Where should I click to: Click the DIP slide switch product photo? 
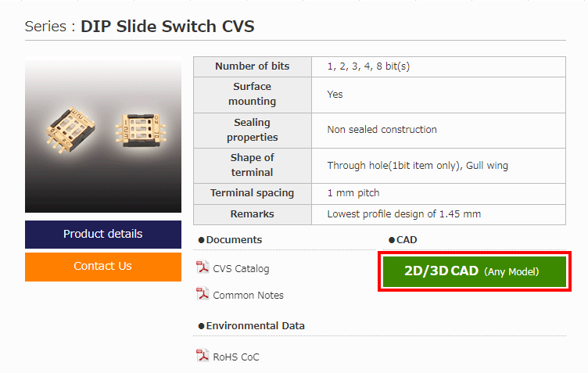[103, 134]
